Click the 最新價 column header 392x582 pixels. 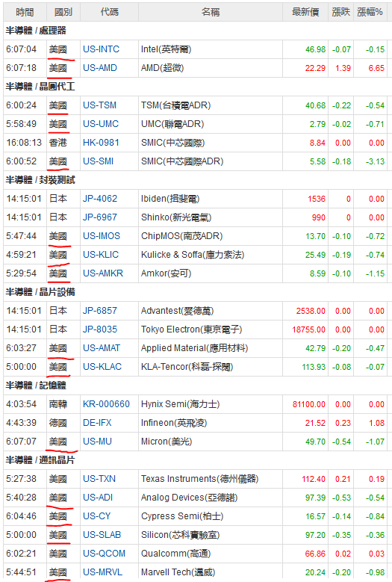pos(305,12)
